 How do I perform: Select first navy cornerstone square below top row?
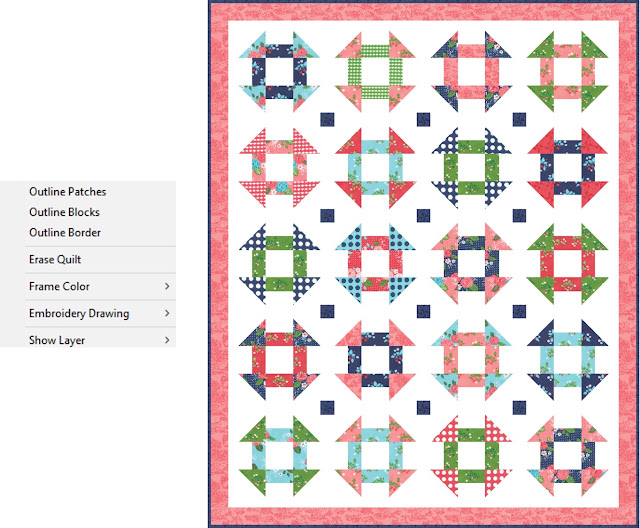pos(327,120)
